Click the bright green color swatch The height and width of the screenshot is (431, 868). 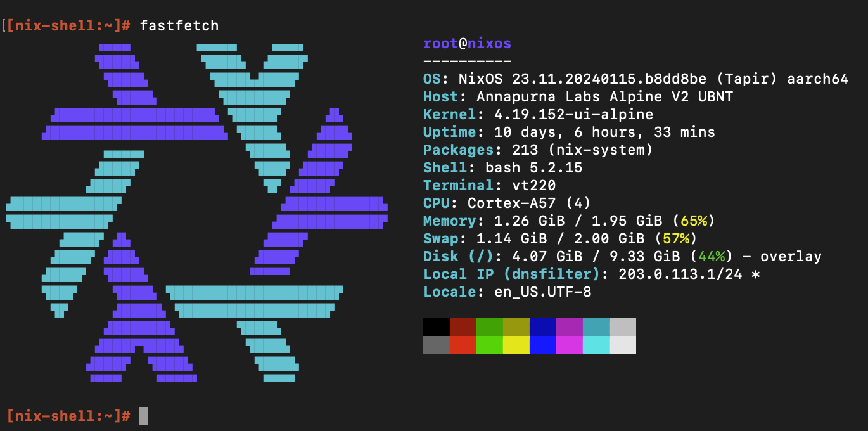pos(489,345)
